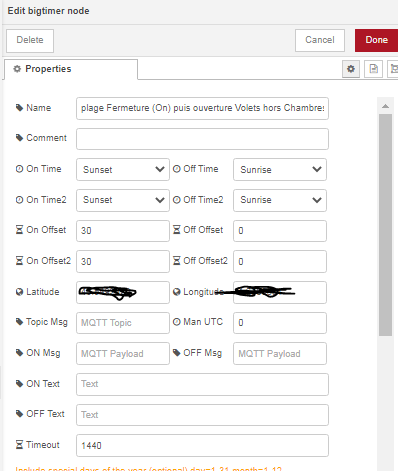The width and height of the screenshot is (398, 471).
Task: Click the On Time clock icon
Action: pos(19,169)
